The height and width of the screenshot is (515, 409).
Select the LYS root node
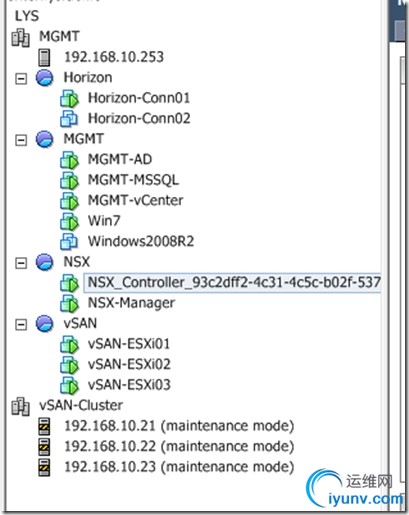pos(27,16)
